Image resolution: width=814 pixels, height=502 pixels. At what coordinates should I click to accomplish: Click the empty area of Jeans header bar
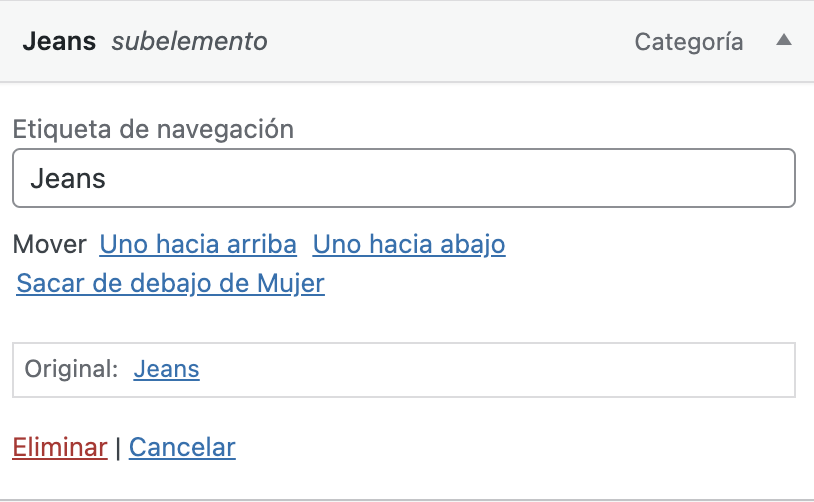pyautogui.click(x=450, y=42)
